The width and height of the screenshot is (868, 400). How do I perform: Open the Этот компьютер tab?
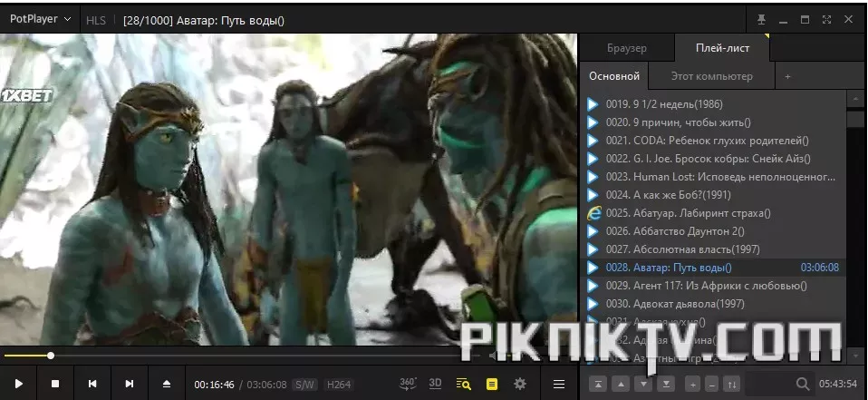coord(711,76)
